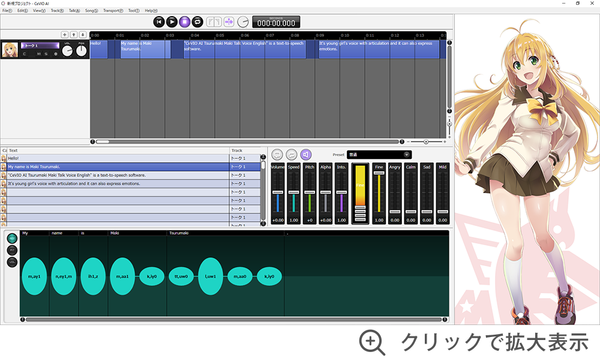This screenshot has width=600, height=364.
Task: Click the 0:05 mark on the timeline ruler
Action: pos(220,35)
